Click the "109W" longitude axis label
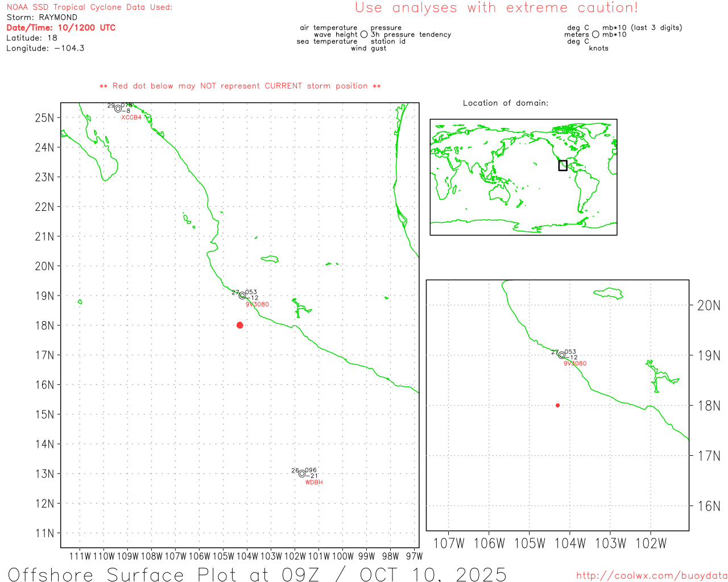The width and height of the screenshot is (728, 582). (x=127, y=556)
